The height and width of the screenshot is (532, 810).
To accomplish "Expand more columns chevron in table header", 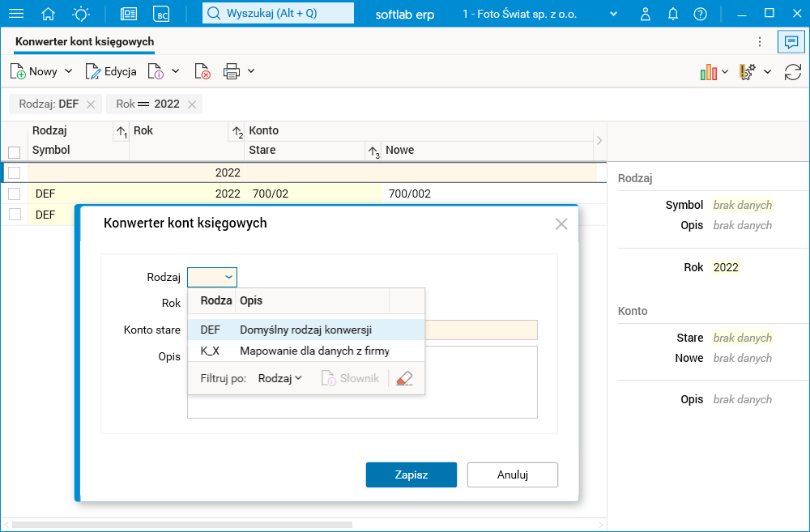I will 599,140.
